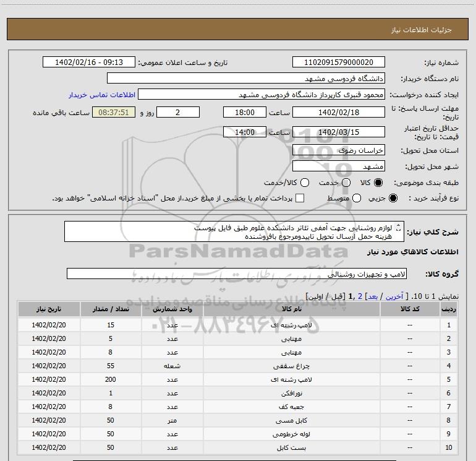Click the 14:00 time field
Image resolution: width=476 pixels, height=461 pixels.
pos(245,132)
